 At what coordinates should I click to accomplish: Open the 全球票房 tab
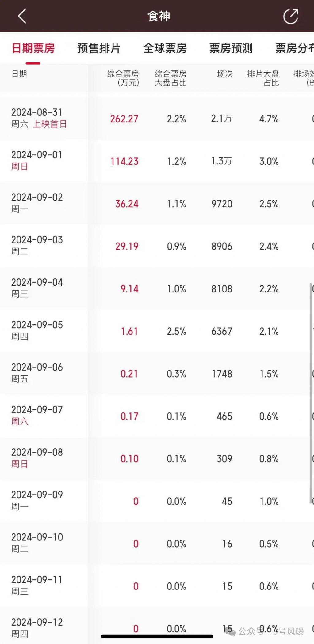(165, 48)
